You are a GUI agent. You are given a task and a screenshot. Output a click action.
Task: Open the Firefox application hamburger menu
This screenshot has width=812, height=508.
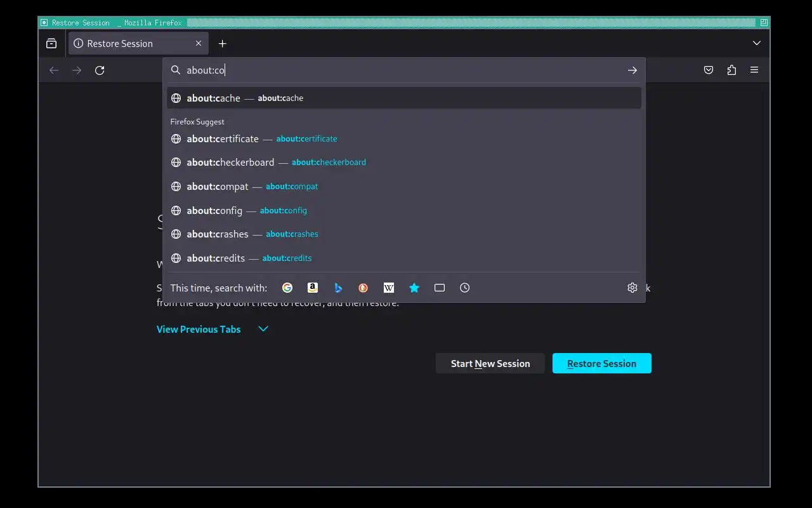pos(754,70)
